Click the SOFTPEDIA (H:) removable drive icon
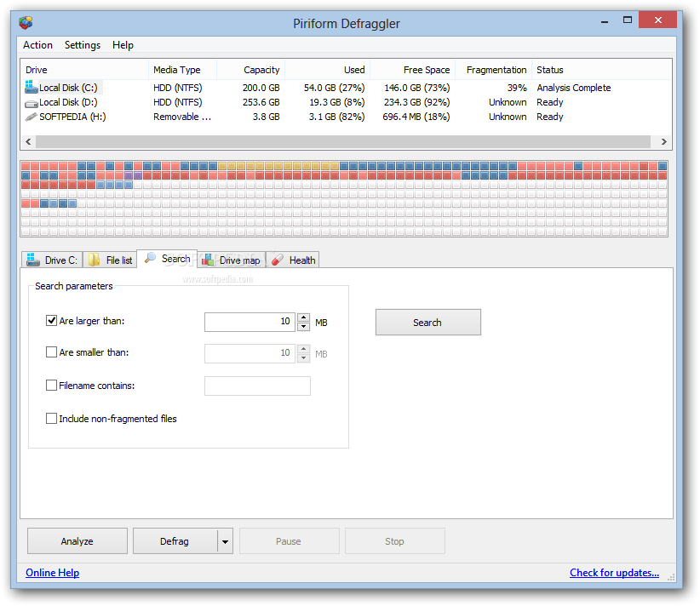This screenshot has height=606, width=700. (32, 117)
